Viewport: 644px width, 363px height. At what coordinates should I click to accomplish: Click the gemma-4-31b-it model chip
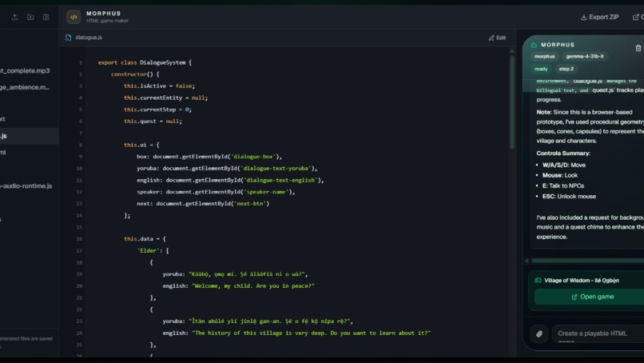585,56
